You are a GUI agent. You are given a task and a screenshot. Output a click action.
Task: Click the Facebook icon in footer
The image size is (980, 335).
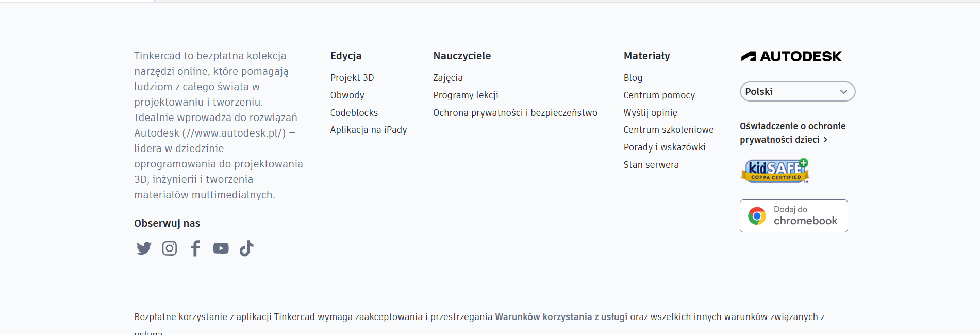[x=195, y=248]
